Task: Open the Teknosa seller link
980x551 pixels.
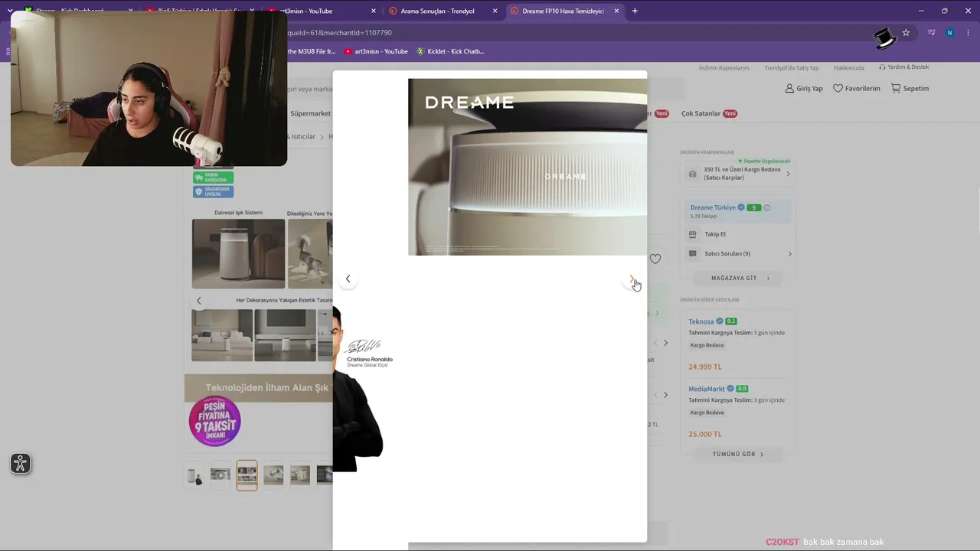Action: (701, 321)
